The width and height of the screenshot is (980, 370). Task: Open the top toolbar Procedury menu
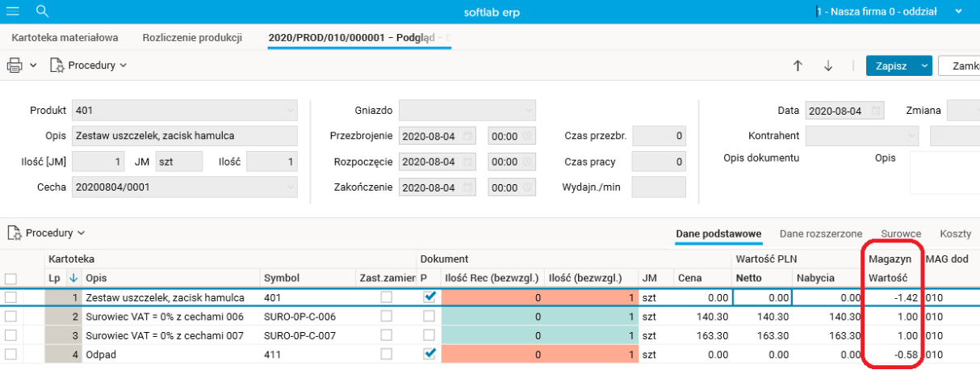coord(90,65)
